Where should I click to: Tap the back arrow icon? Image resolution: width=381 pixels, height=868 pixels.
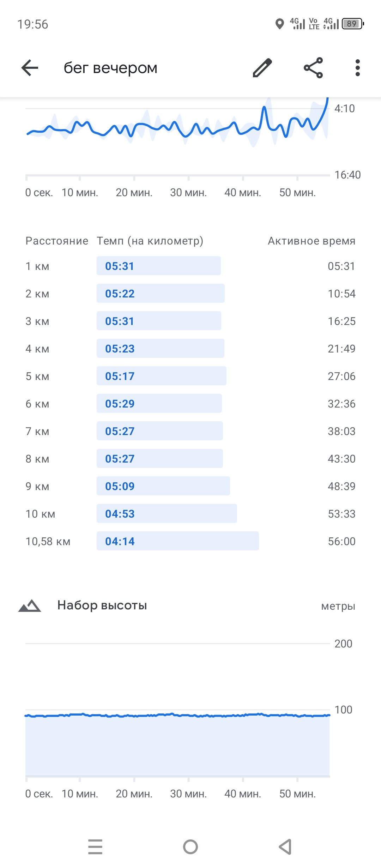pos(30,68)
